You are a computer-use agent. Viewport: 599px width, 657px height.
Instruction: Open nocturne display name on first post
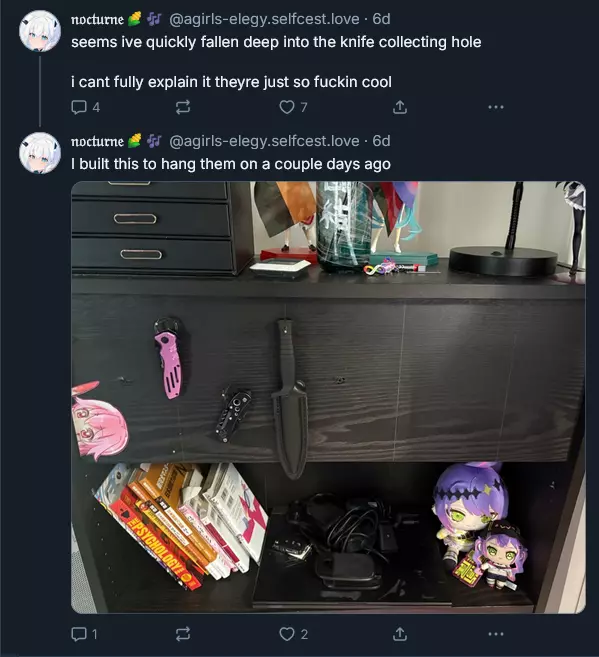pos(97,19)
